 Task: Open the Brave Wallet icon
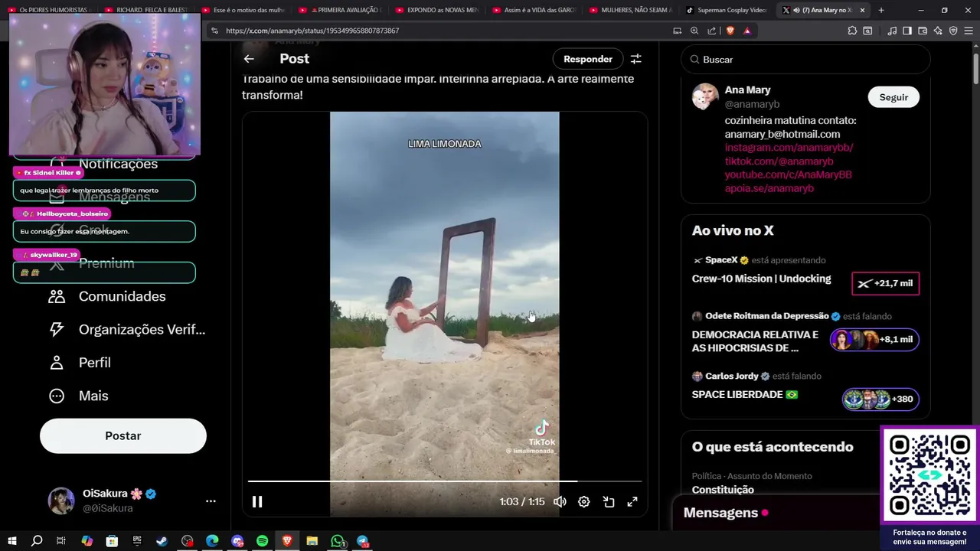pos(923,31)
